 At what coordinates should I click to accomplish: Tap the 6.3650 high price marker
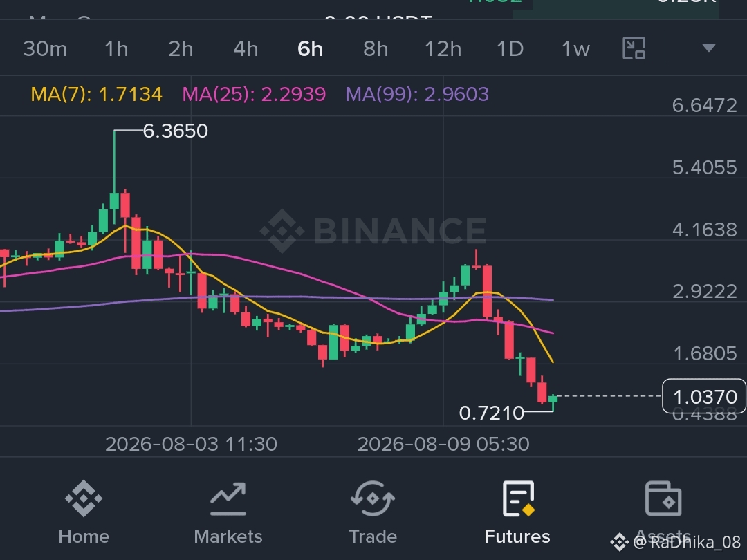[175, 131]
